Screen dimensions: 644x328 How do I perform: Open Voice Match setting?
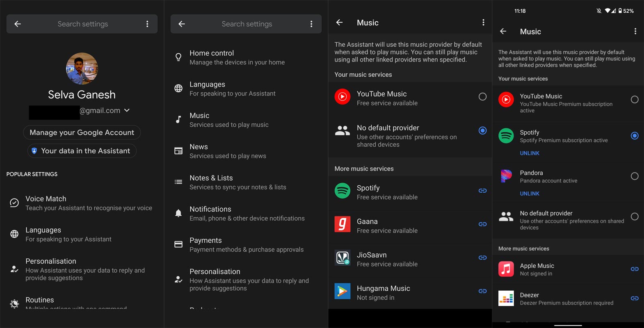[x=82, y=203]
